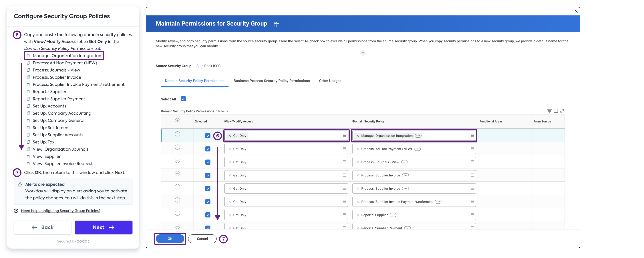This screenshot has width=644, height=258.
Task: Open the Need help configuring Security Group Policies link
Action: click(61, 211)
